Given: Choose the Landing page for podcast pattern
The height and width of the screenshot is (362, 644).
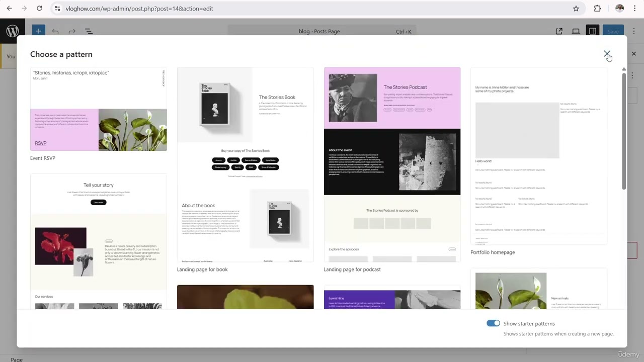Looking at the screenshot, I should point(392,164).
